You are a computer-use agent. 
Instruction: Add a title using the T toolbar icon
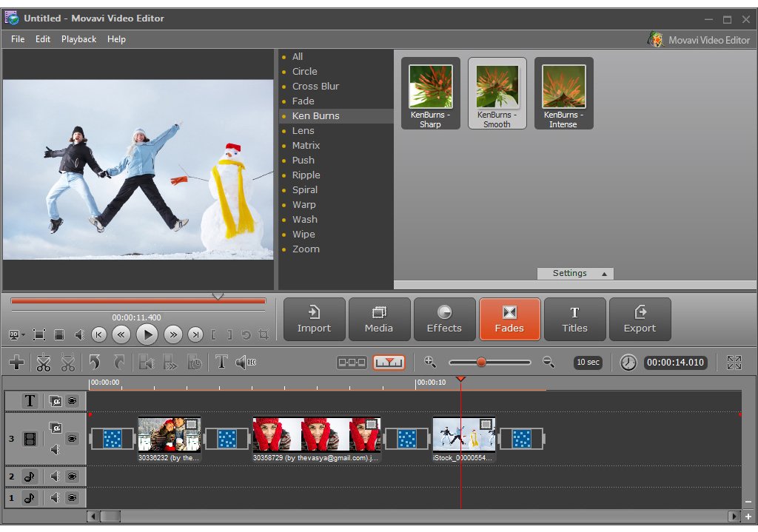click(221, 363)
